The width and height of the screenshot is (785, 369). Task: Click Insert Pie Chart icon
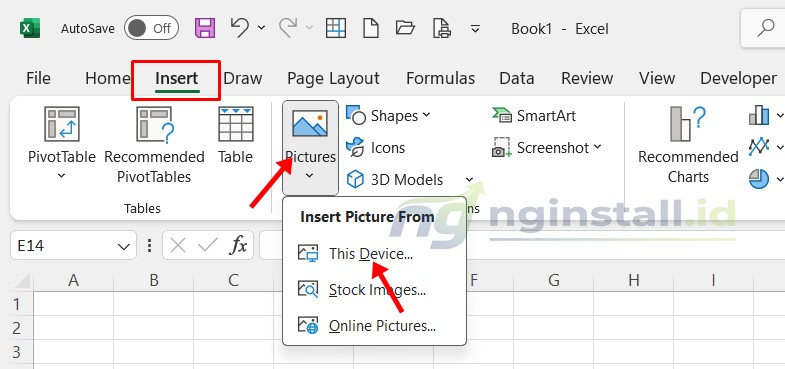coord(759,179)
